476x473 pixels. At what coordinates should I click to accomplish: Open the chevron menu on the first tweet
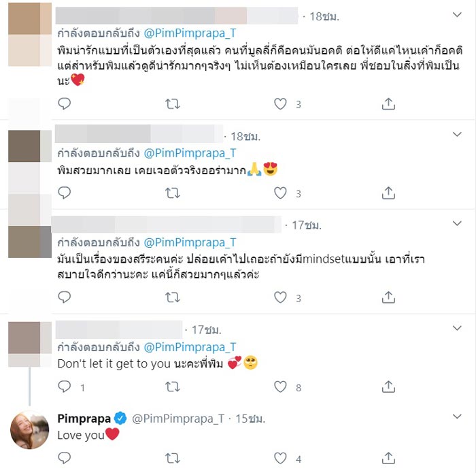click(x=457, y=14)
